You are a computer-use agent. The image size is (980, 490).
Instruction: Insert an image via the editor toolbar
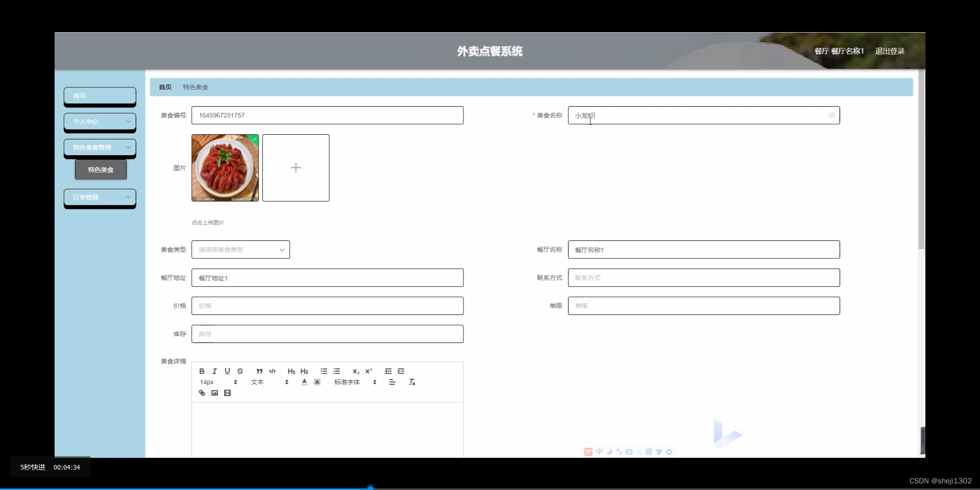(x=215, y=393)
